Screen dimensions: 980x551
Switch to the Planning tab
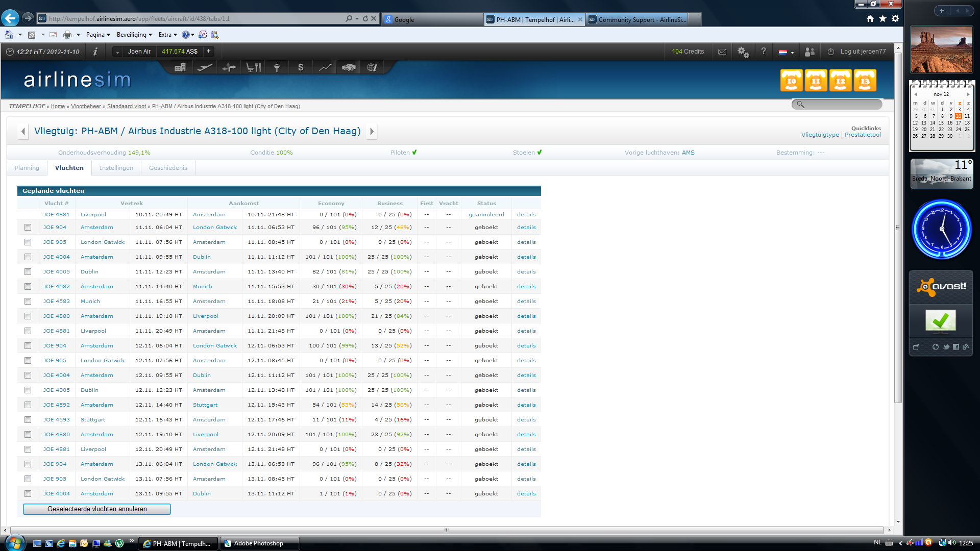27,168
